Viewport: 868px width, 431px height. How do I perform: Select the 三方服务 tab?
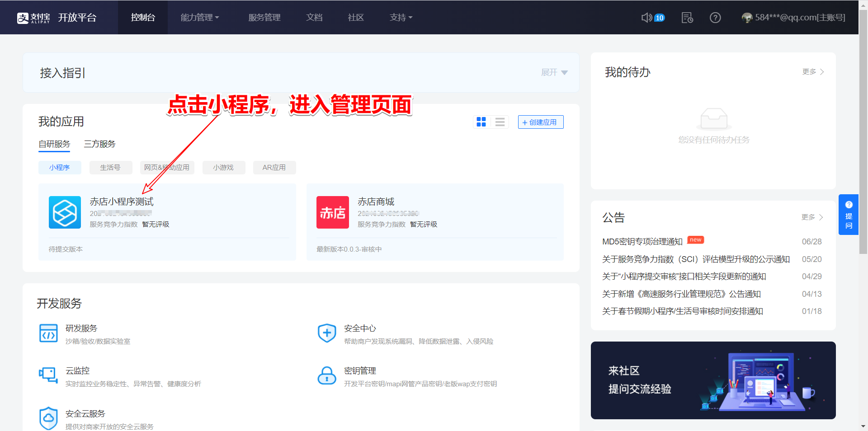[x=99, y=144]
